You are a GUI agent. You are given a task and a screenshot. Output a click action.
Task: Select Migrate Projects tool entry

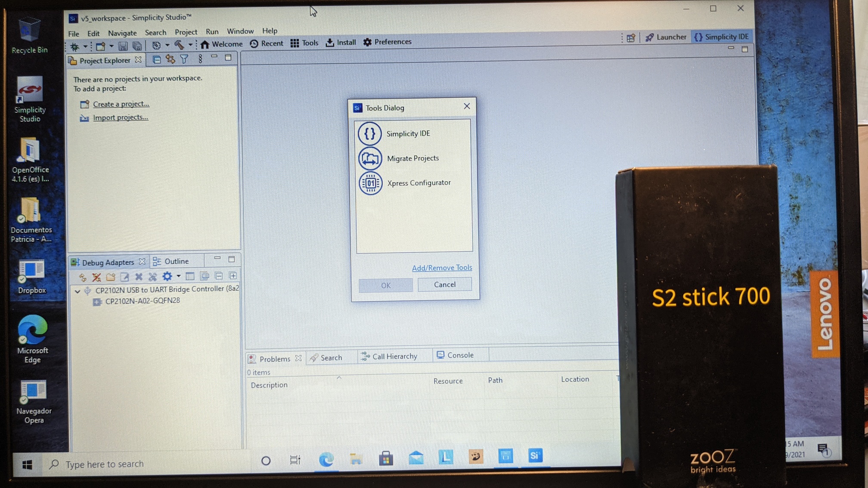(412, 158)
